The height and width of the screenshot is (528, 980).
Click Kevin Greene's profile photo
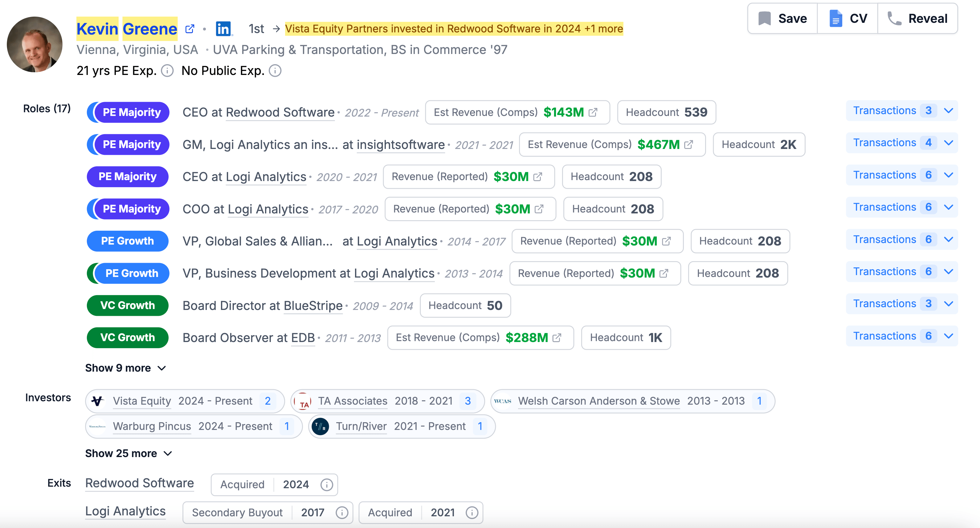[x=35, y=44]
